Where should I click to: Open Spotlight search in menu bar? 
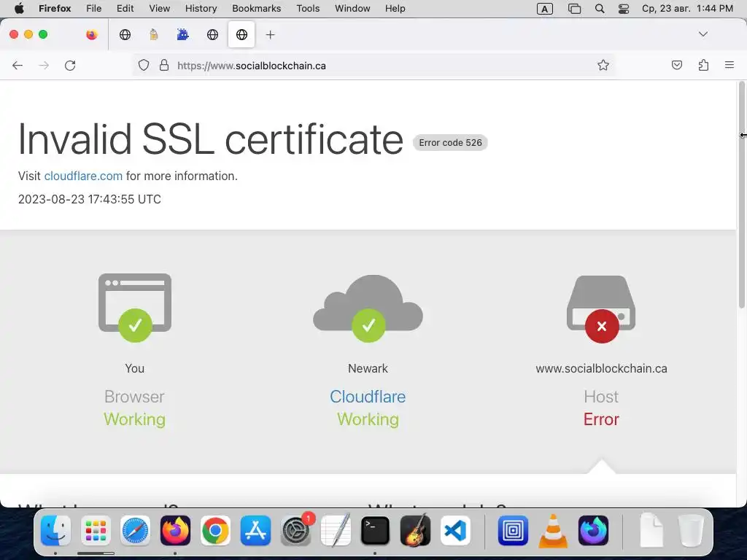coord(600,9)
